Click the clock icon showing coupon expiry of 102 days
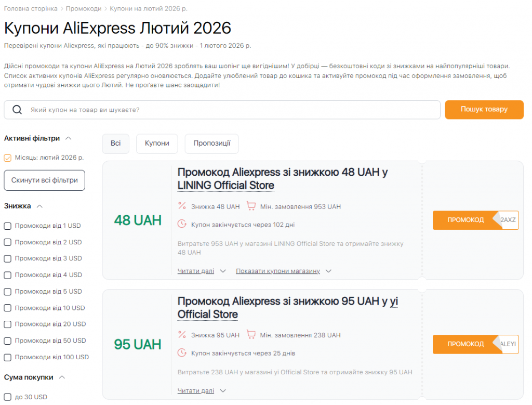Screen dimensions: 532x405 [x=183, y=223]
